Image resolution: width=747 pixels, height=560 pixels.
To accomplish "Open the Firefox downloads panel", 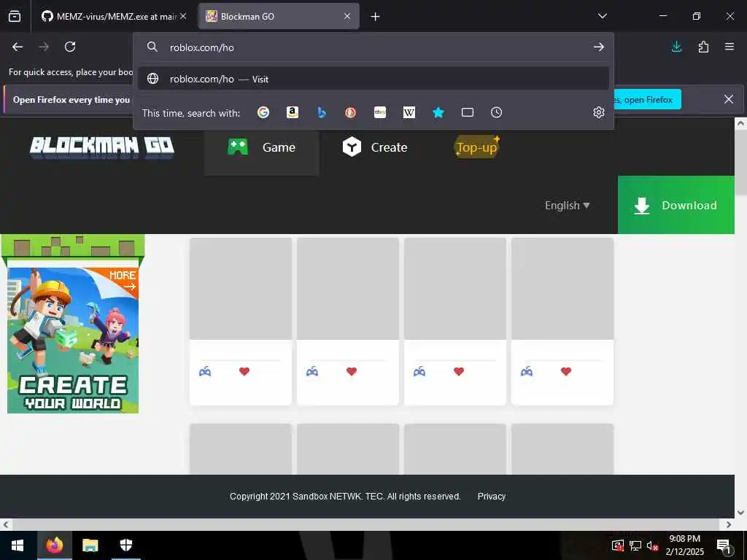I will point(676,47).
